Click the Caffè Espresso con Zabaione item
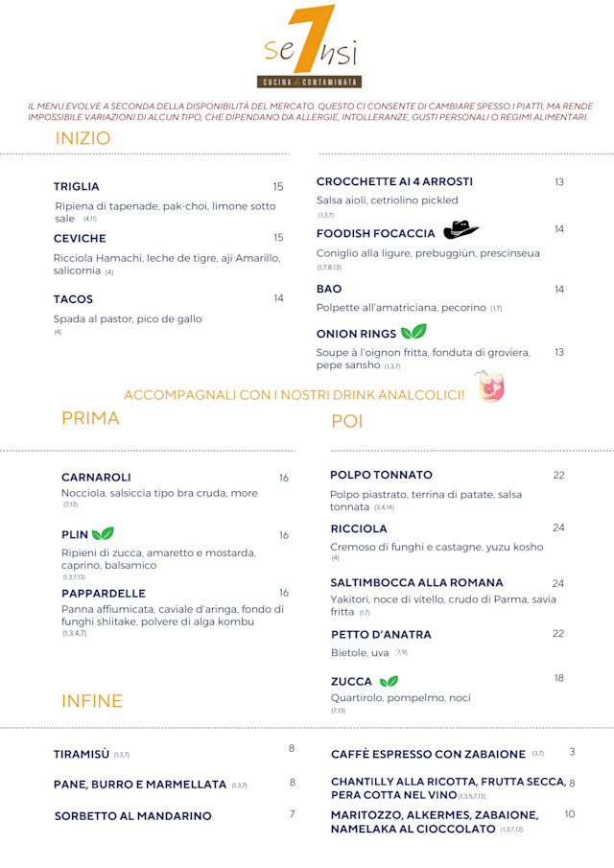 pos(428,755)
